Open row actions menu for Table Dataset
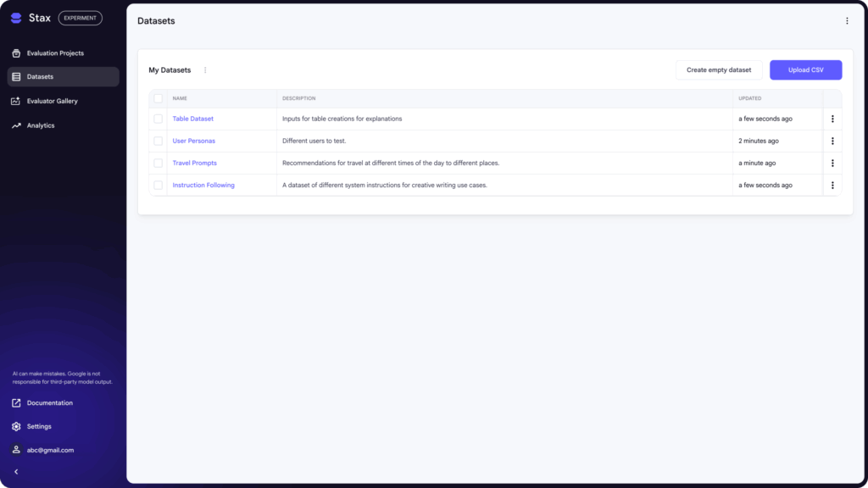Screen dimensions: 868x488 [832, 119]
